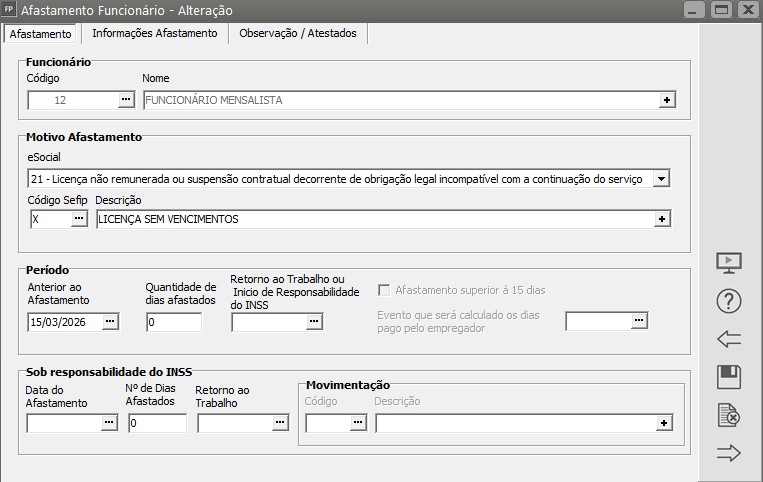The height and width of the screenshot is (482, 763).
Task: Click the Nº de Dias Afastados field
Action: [157, 424]
